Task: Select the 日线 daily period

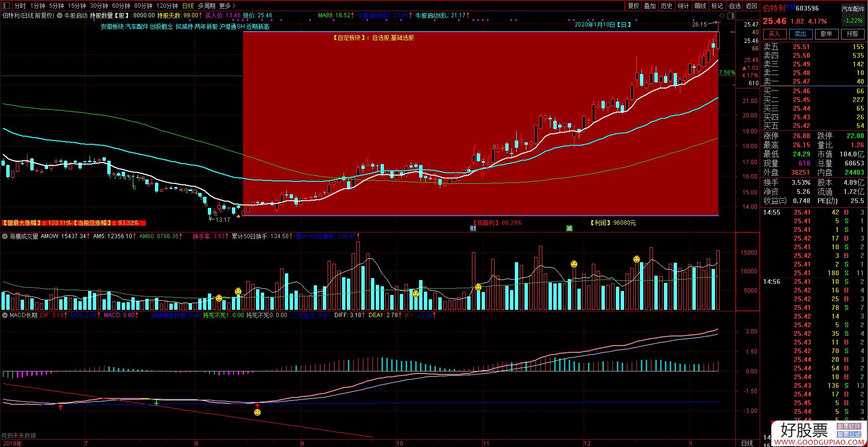Action: click(188, 6)
